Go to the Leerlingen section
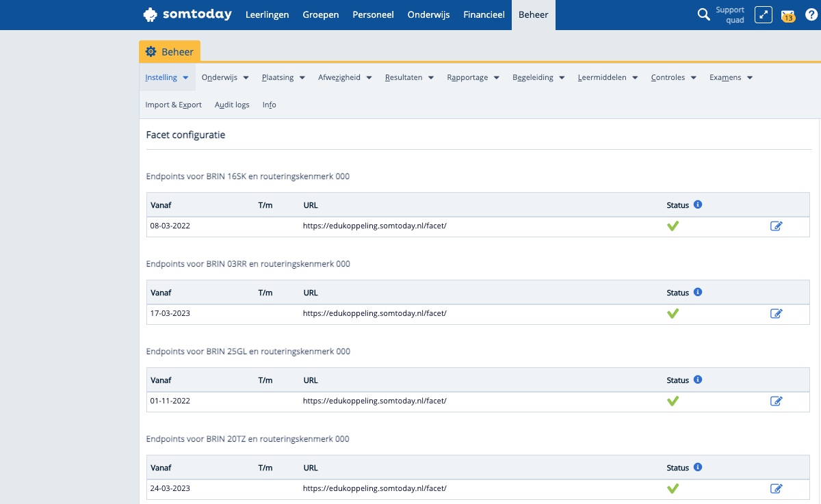821x504 pixels. click(267, 14)
